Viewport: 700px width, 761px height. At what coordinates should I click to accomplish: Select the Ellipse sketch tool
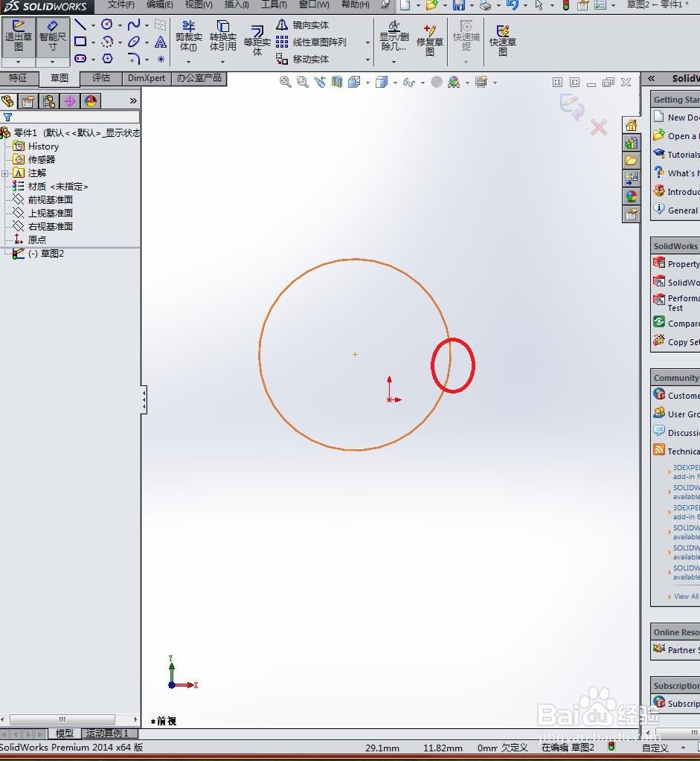pyautogui.click(x=133, y=42)
